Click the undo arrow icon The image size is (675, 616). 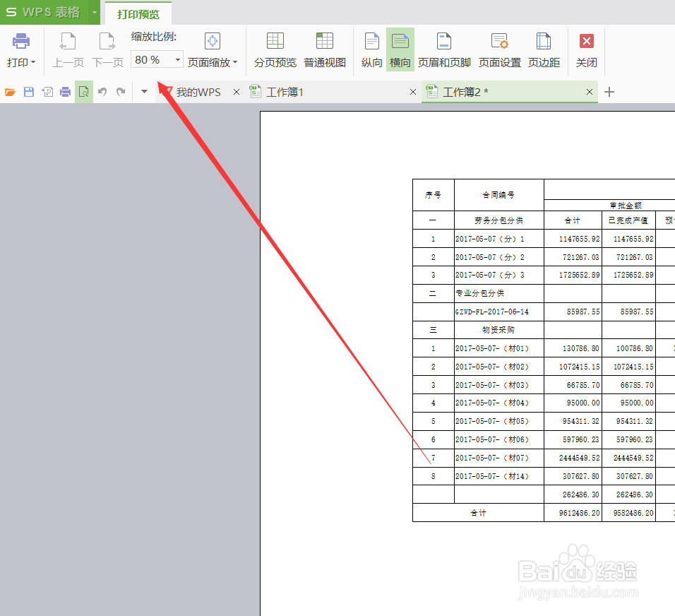coord(102,92)
